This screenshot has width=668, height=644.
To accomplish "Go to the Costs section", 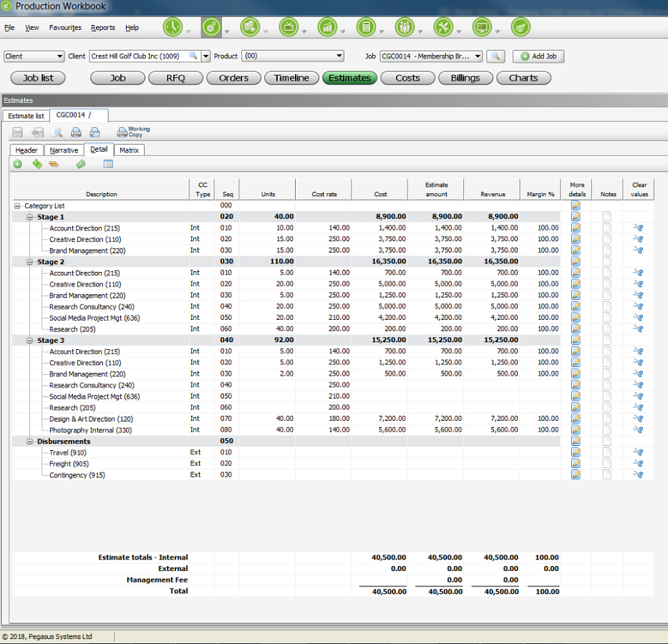I will (x=407, y=78).
